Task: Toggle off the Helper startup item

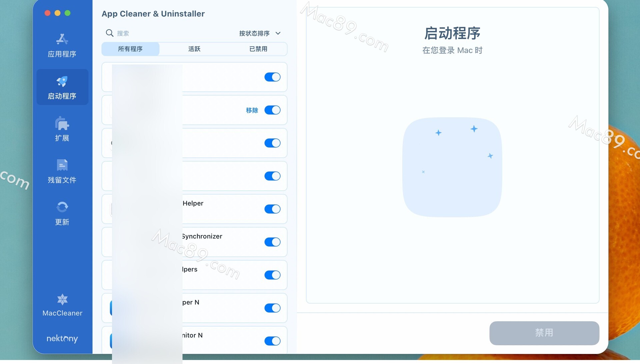Action: [272, 209]
